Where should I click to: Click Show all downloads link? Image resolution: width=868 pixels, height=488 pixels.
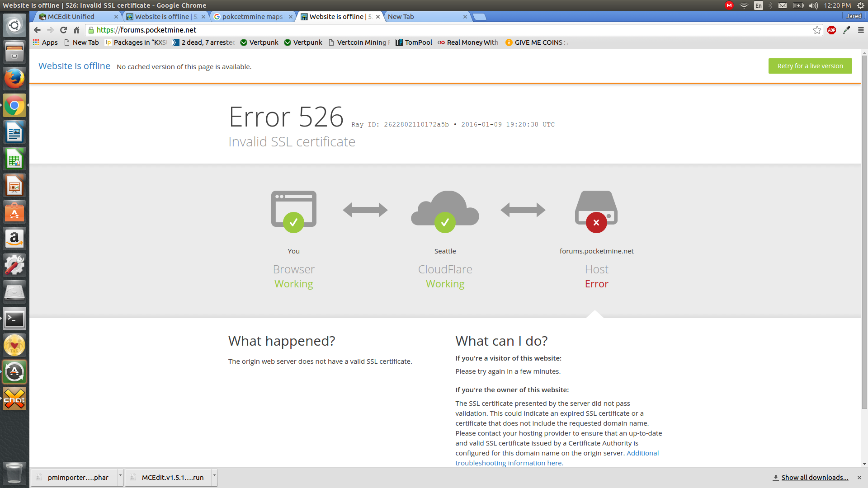(x=810, y=477)
